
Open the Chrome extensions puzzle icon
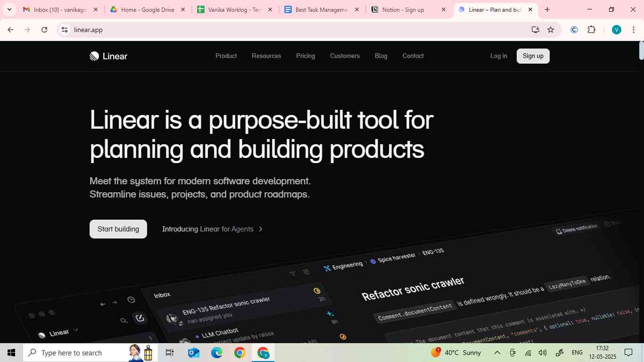coord(591,30)
